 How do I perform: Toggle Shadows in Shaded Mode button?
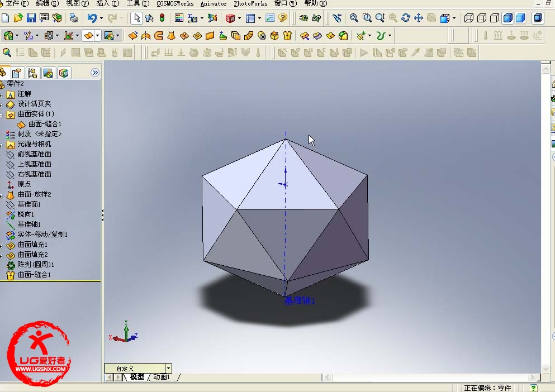tap(538, 18)
